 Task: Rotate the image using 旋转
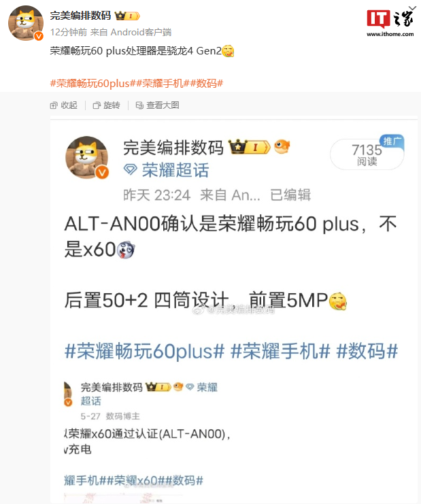pyautogui.click(x=106, y=105)
